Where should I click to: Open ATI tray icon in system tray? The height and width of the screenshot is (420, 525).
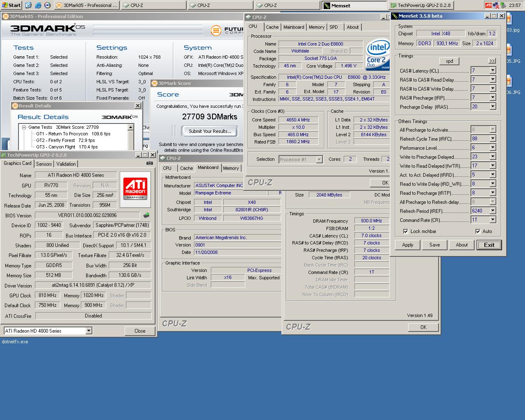tap(488, 5)
